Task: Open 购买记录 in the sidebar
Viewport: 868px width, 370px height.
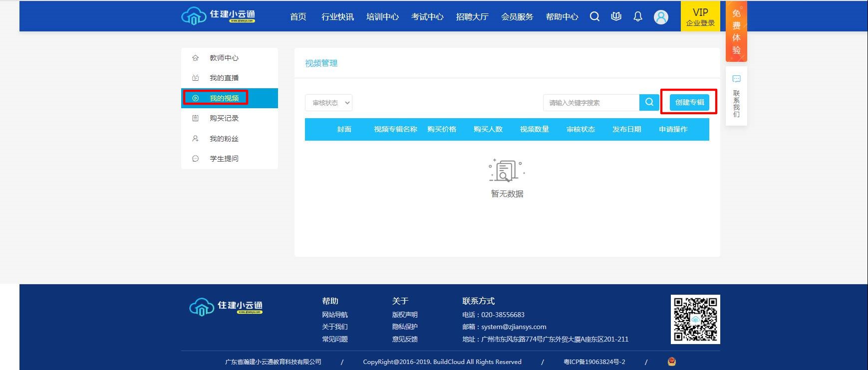Action: [x=224, y=118]
